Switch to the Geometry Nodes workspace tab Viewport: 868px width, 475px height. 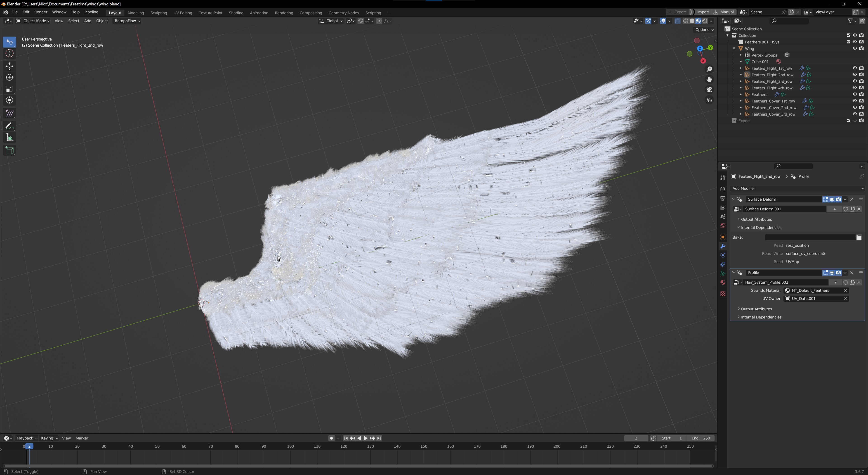pyautogui.click(x=343, y=13)
